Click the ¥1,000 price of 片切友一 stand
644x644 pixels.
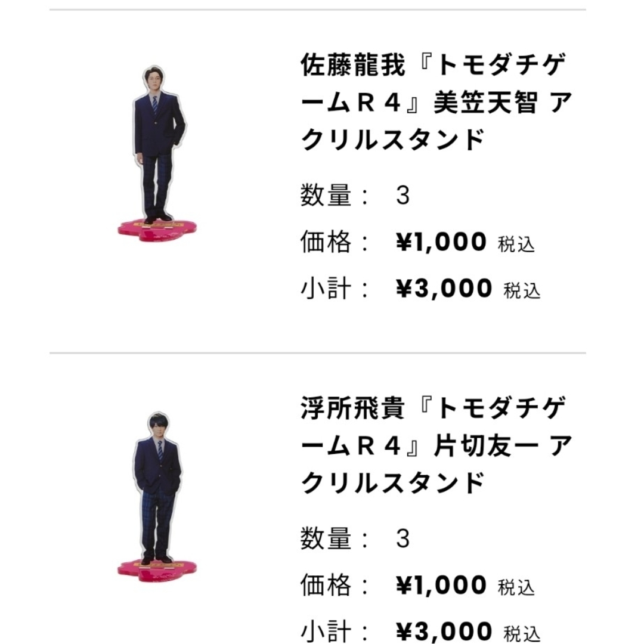441,585
